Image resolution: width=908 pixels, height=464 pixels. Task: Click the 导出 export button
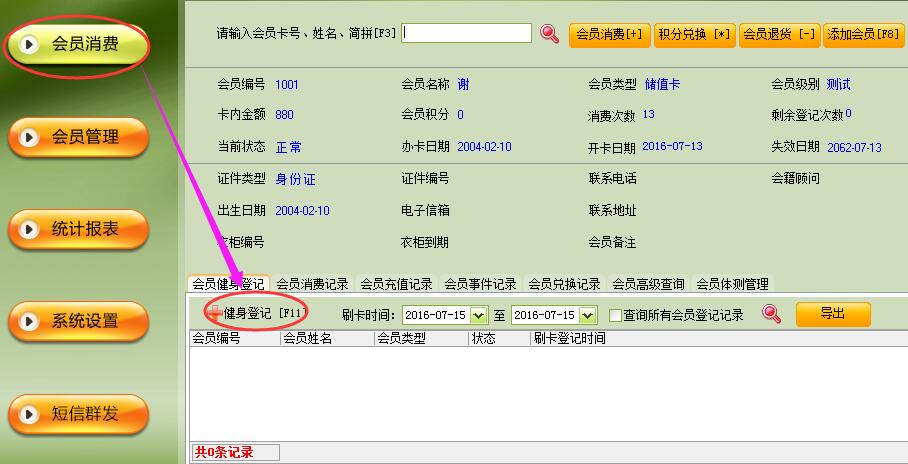click(833, 314)
